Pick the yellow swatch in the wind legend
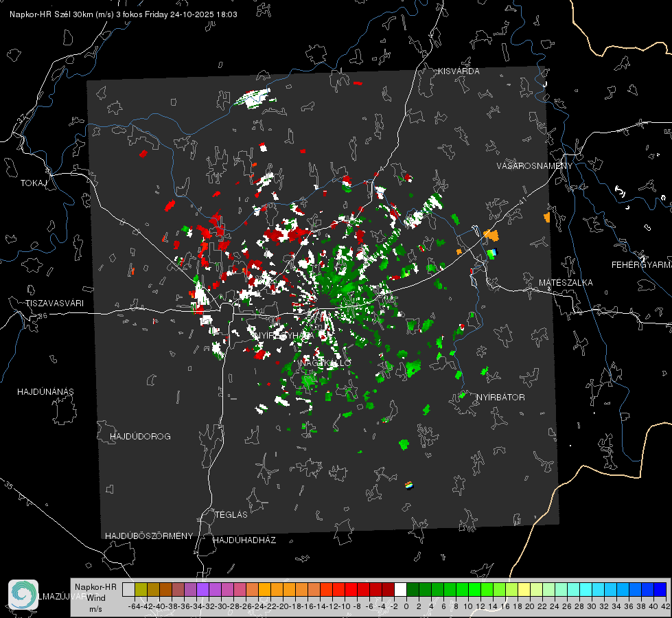The image size is (672, 618). coord(524,589)
